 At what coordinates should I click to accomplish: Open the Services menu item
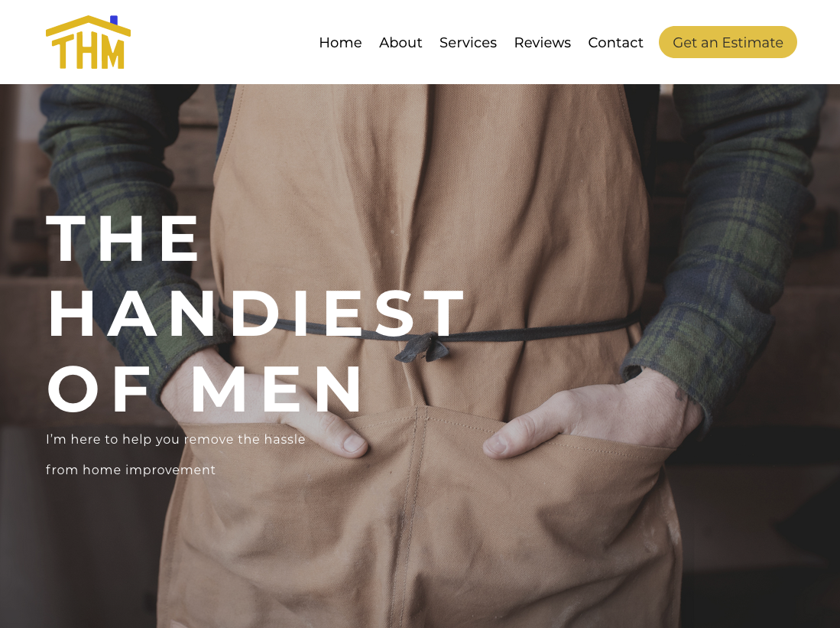pyautogui.click(x=468, y=42)
